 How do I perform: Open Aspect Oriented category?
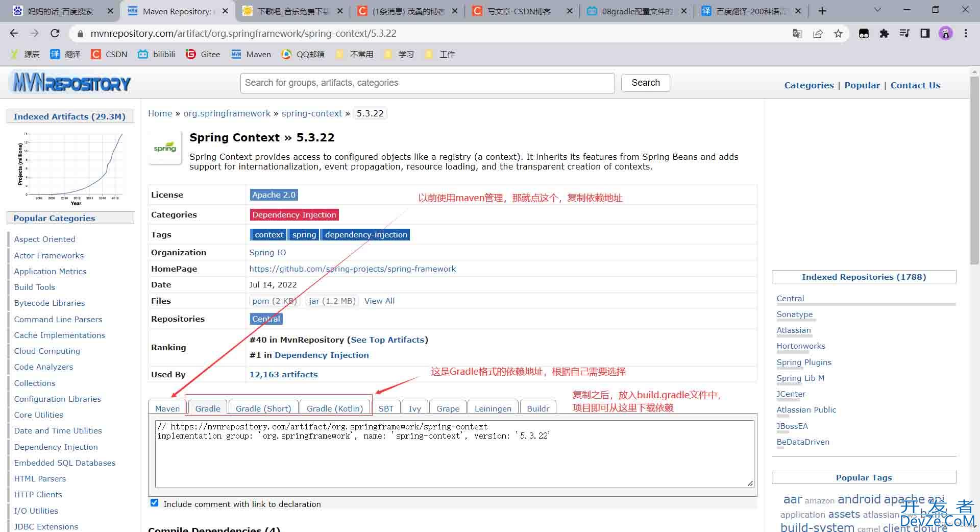44,239
